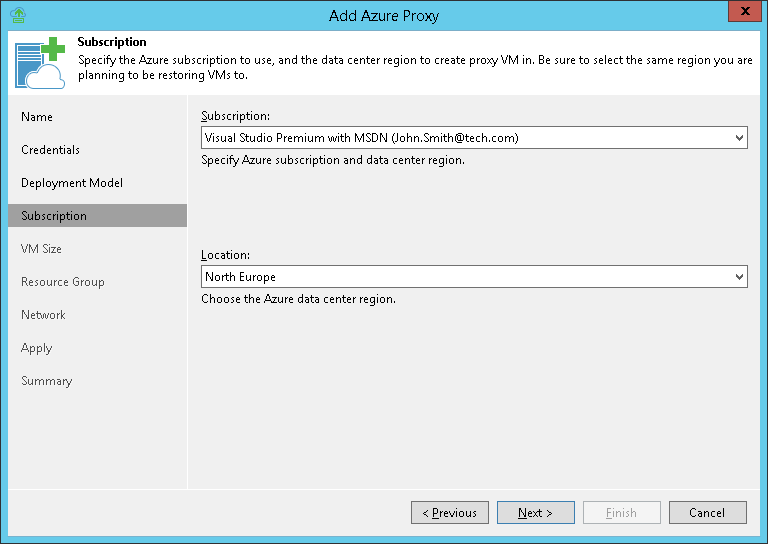Viewport: 768px width, 544px height.
Task: Go to the Credentials wizard step
Action: tap(50, 150)
